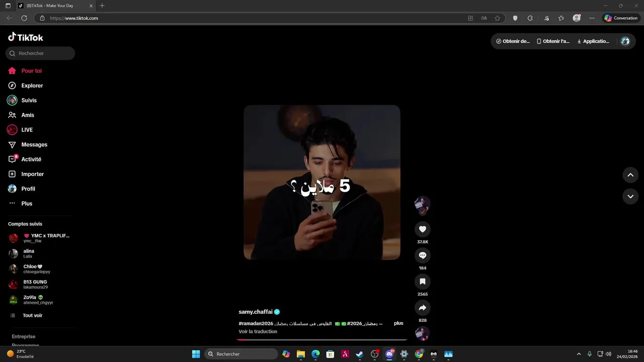Go to the previous video with up arrow
This screenshot has height=362, width=644.
point(630,175)
